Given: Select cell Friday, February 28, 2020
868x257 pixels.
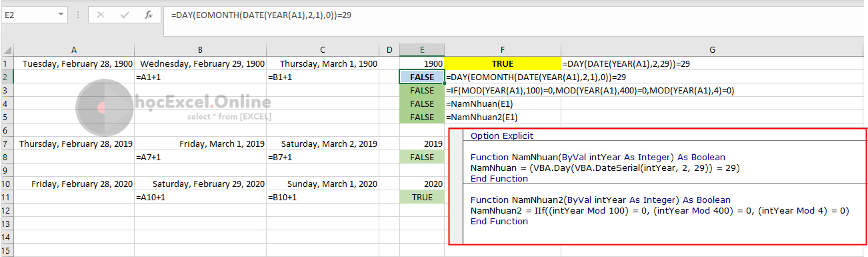Looking at the screenshot, I should coord(74,184).
